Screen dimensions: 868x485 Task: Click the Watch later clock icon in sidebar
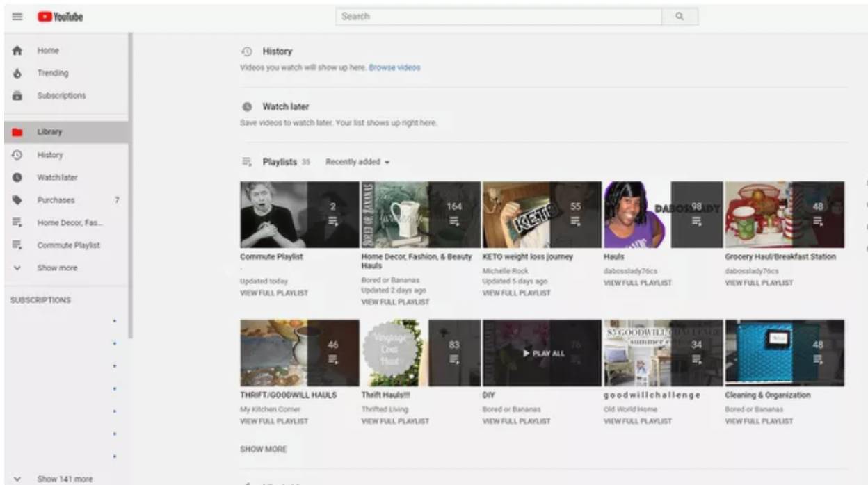pos(18,178)
